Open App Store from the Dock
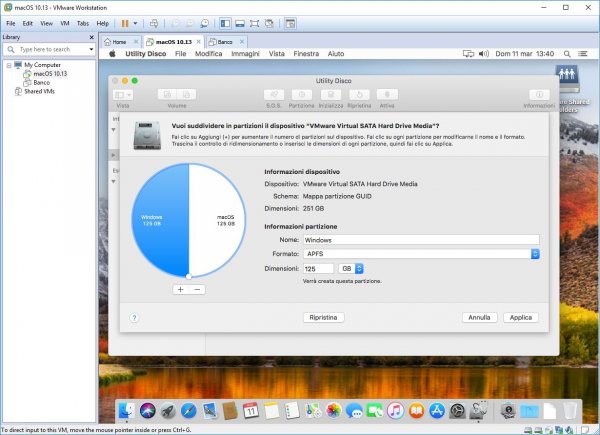Viewport: 600px width, 435px height. [x=437, y=411]
